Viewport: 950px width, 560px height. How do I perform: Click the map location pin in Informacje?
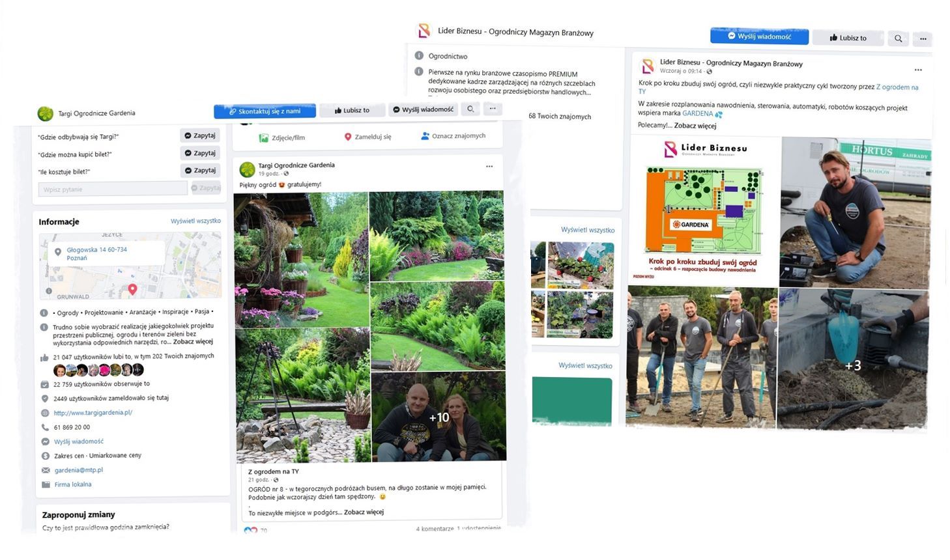[x=132, y=289]
